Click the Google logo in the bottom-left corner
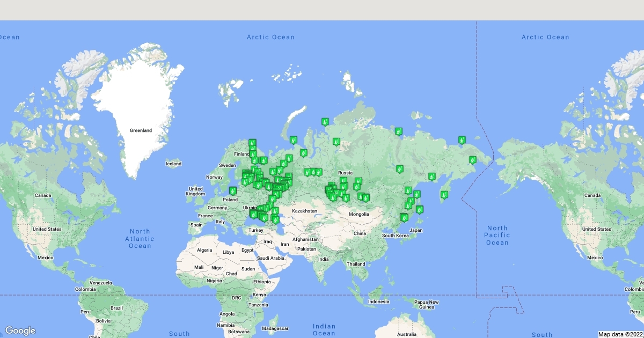Viewport: 644px width, 338px height. (20, 330)
